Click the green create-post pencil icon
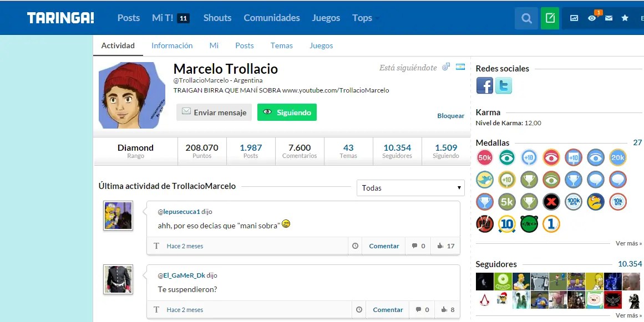The width and height of the screenshot is (644, 322). click(x=550, y=18)
